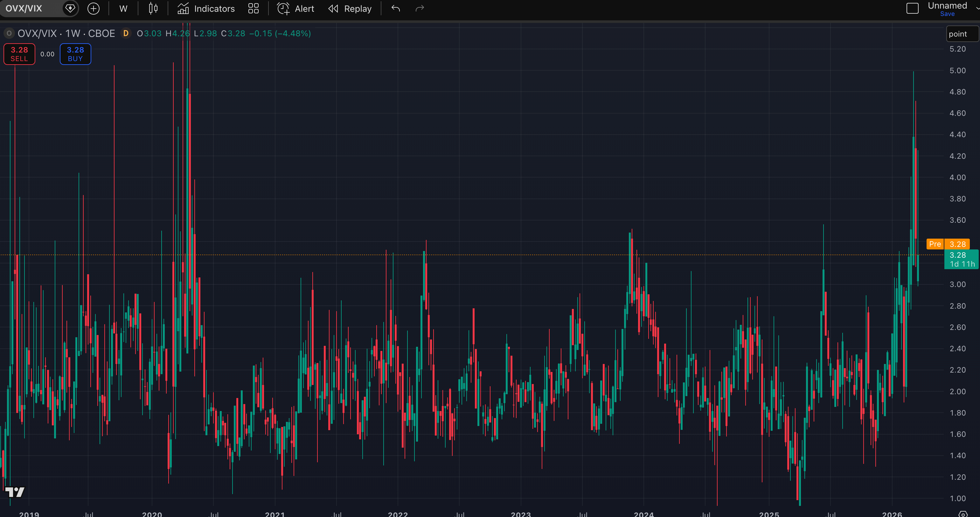
Task: Create a new Alert
Action: tap(295, 8)
